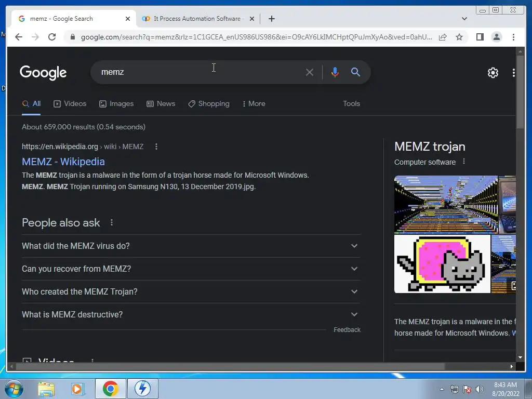Select the All results tab
The image size is (532, 399).
31,104
